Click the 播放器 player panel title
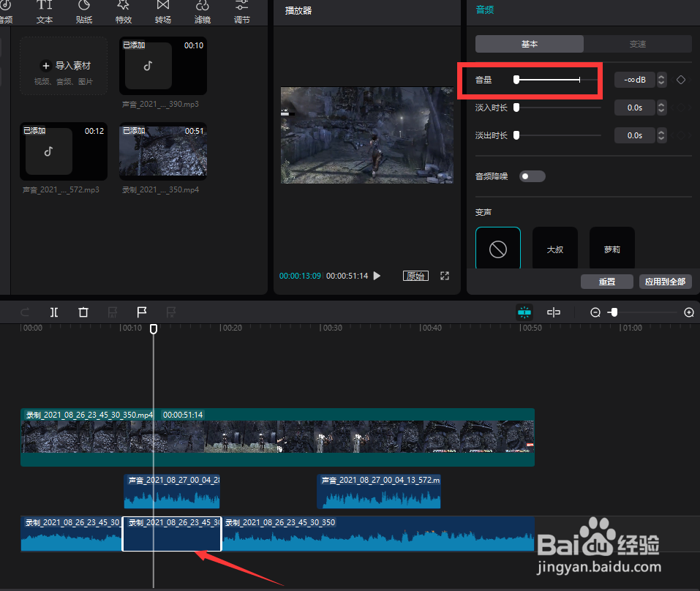This screenshot has width=700, height=591. (x=298, y=11)
